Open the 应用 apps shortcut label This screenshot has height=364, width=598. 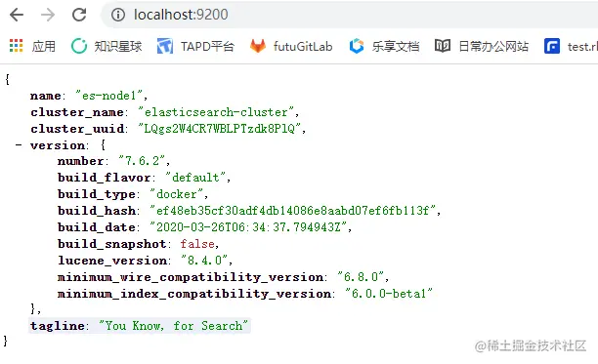(43, 47)
